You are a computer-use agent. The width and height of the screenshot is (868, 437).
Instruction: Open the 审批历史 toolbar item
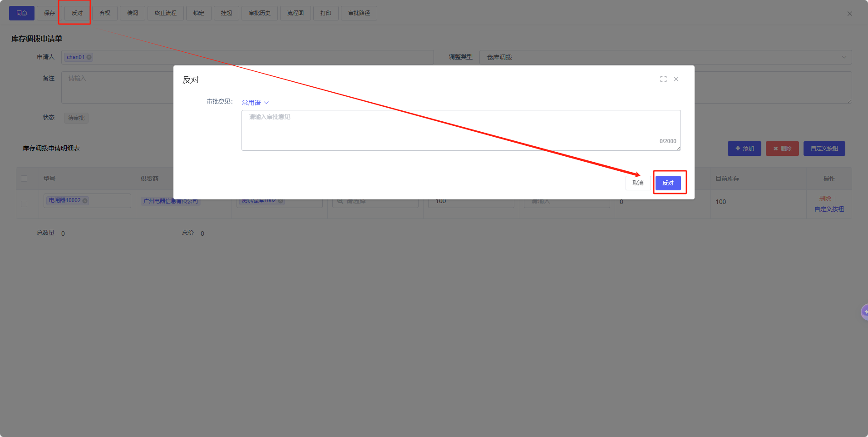click(x=259, y=13)
